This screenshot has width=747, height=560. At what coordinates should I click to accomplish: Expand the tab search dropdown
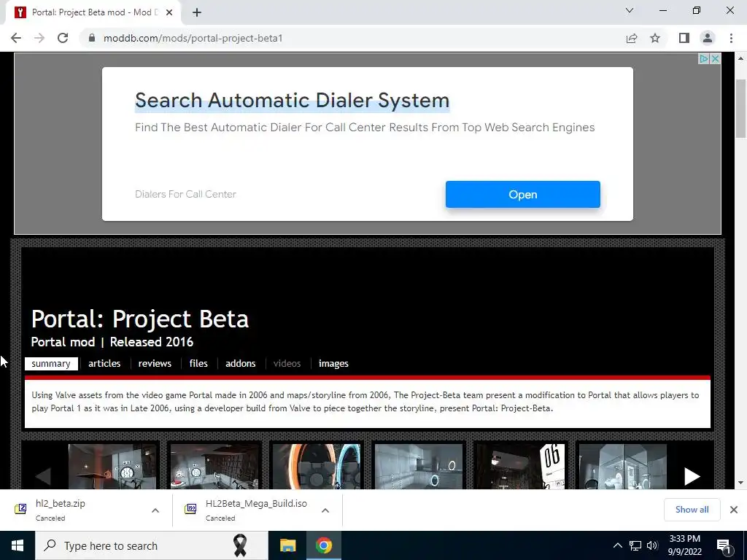(x=630, y=10)
